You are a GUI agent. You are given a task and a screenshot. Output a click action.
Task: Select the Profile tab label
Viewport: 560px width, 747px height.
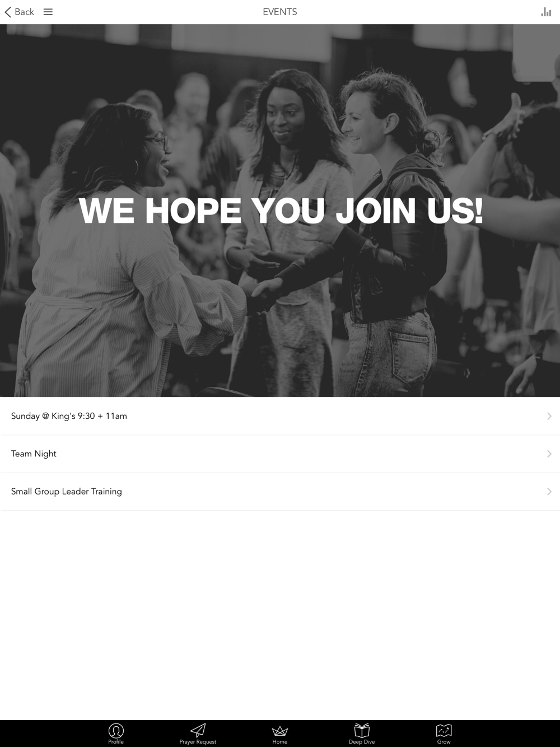tap(116, 742)
